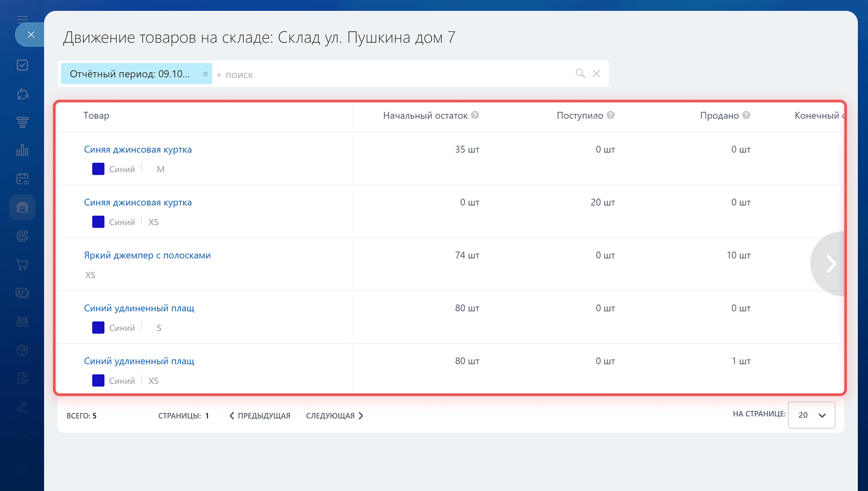Remove the Отчётный период filter chip
This screenshot has width=868, height=491.
pos(205,74)
